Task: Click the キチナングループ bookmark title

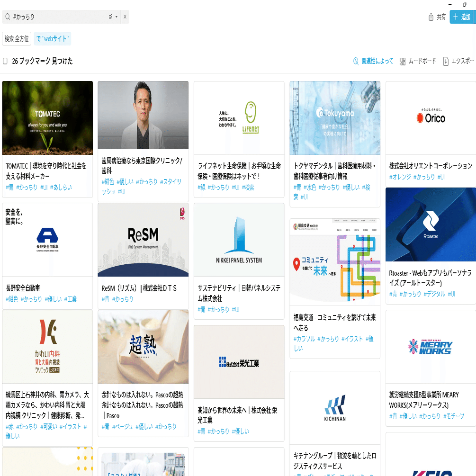Action: pyautogui.click(x=335, y=460)
